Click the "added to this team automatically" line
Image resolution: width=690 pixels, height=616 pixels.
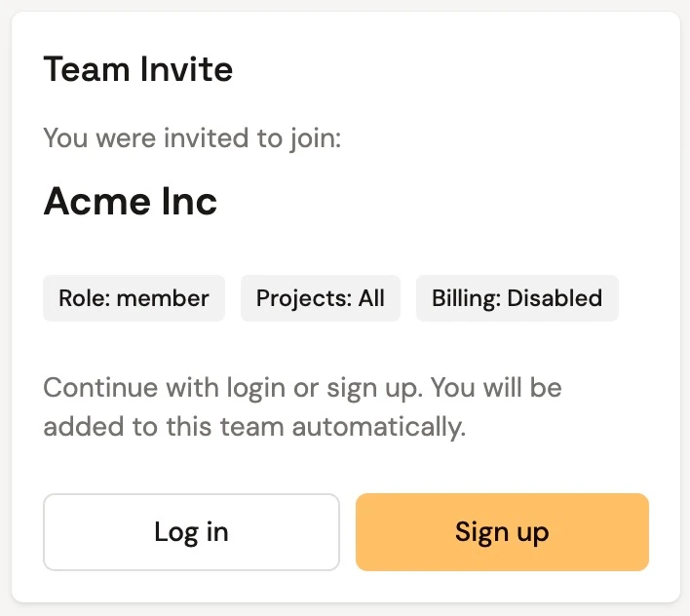[x=254, y=427]
